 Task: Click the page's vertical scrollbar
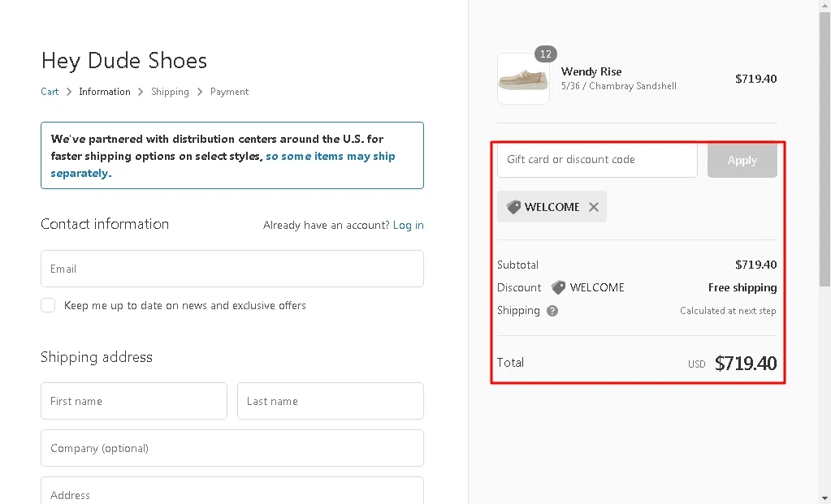825,243
